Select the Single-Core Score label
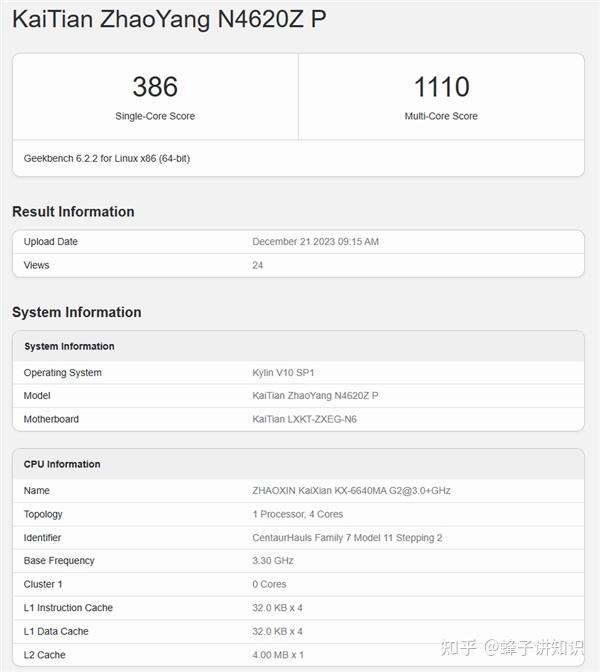The width and height of the screenshot is (600, 672). tap(155, 116)
